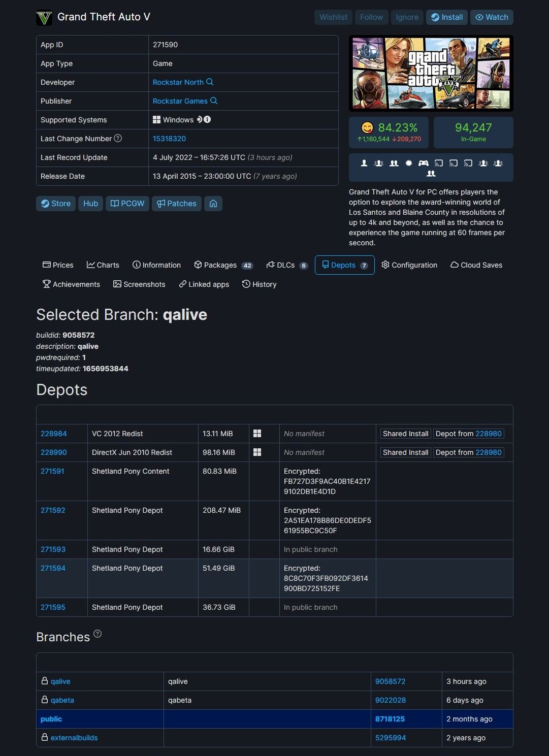Open depot 228984 link
The image size is (549, 756).
pos(54,434)
